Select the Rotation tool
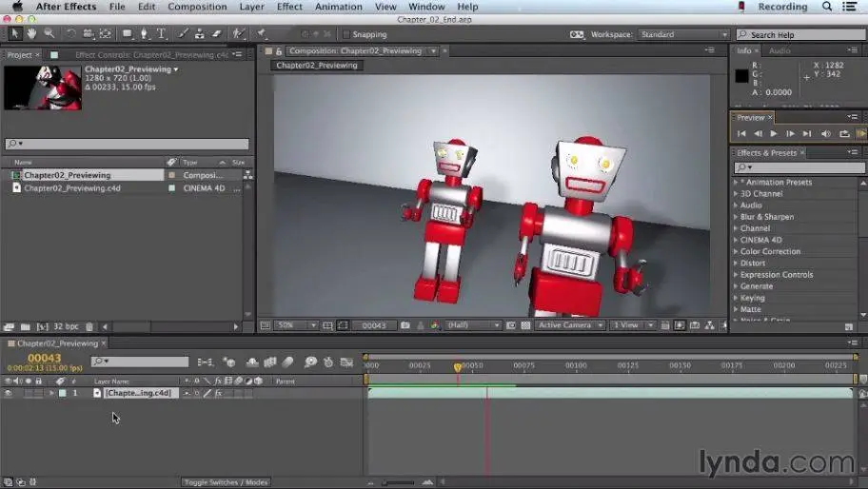The height and width of the screenshot is (489, 868). pyautogui.click(x=70, y=33)
